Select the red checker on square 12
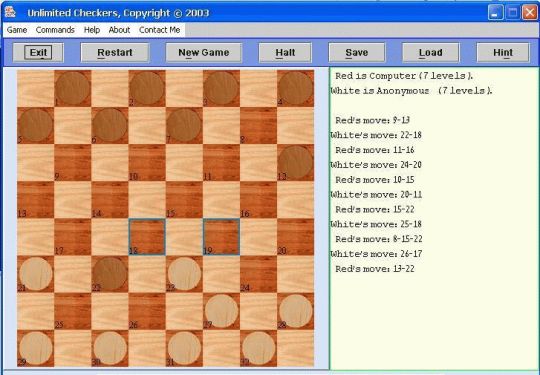This screenshot has width=540, height=375. [x=296, y=162]
